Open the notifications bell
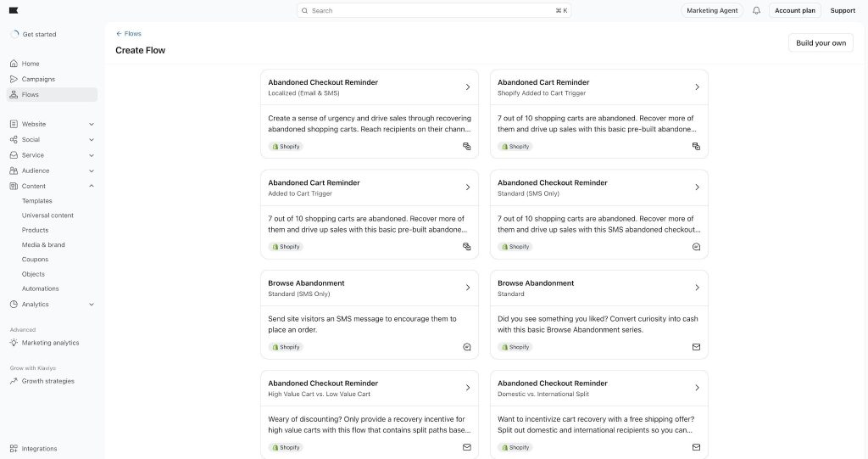 coord(756,10)
